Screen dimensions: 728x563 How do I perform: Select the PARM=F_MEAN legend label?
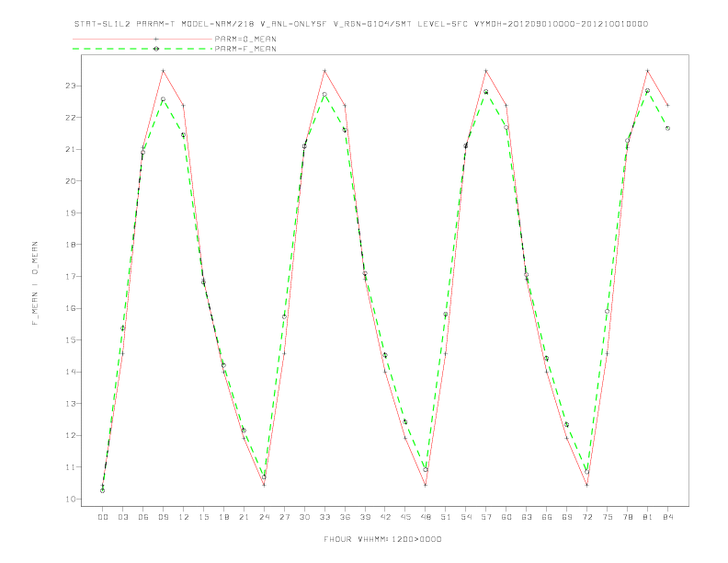click(245, 49)
